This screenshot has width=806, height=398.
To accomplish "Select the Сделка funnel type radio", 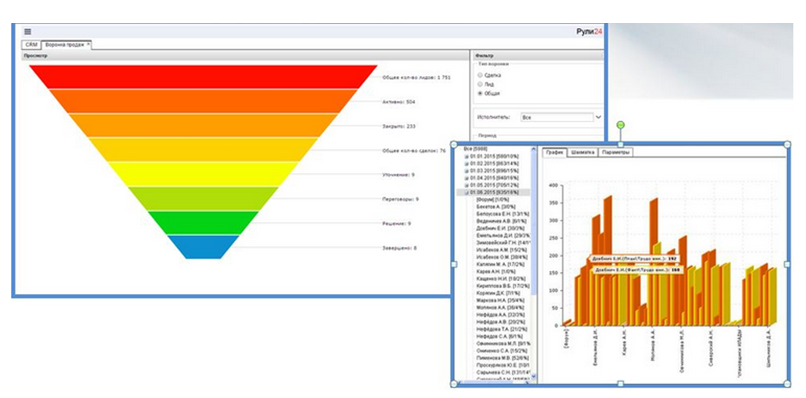I will pos(480,75).
